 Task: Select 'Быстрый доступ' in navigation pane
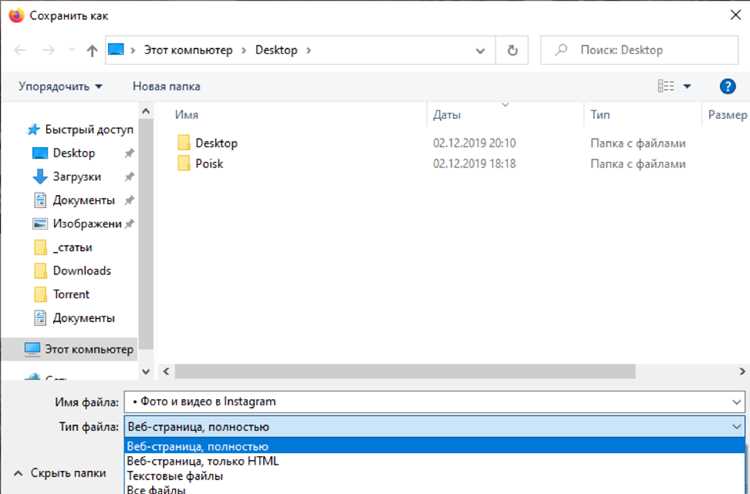point(88,130)
